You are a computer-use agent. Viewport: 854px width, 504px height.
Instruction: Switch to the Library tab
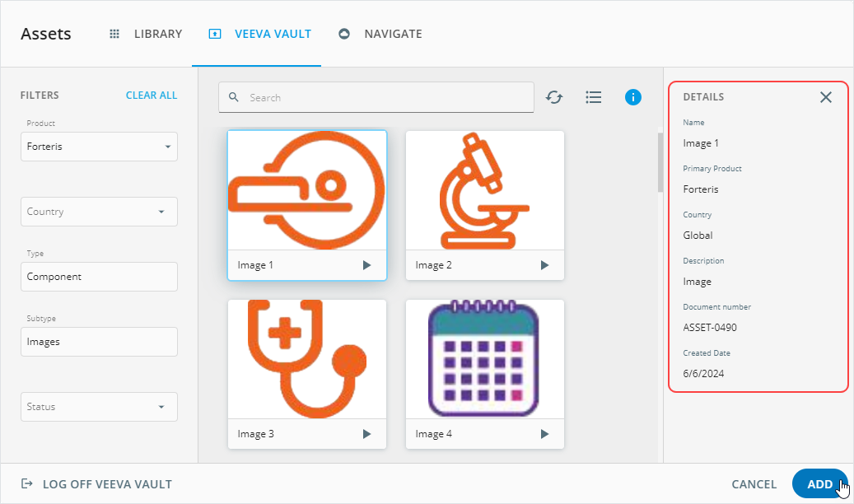click(x=146, y=34)
